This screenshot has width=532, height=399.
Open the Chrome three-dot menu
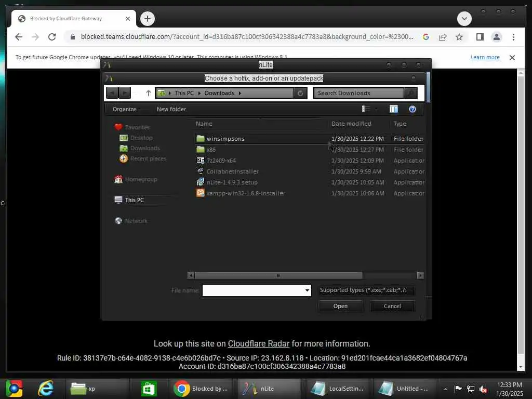click(513, 37)
